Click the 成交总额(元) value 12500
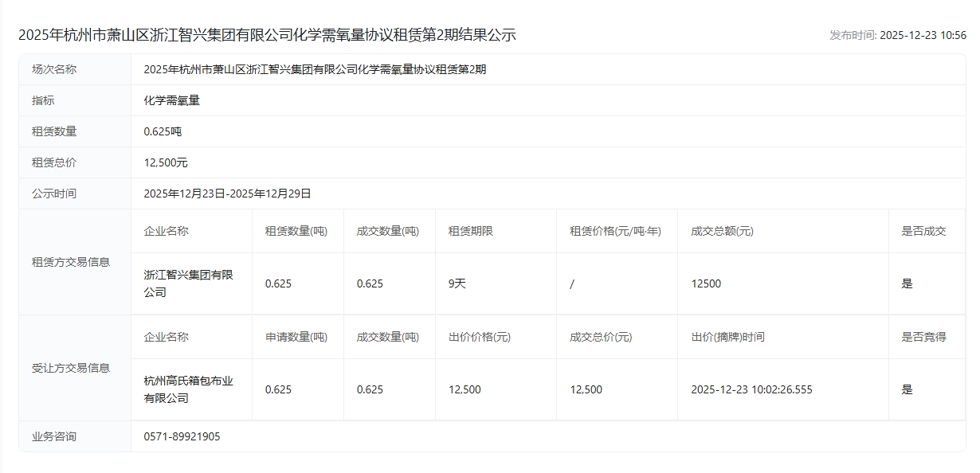This screenshot has width=980, height=473. click(706, 283)
